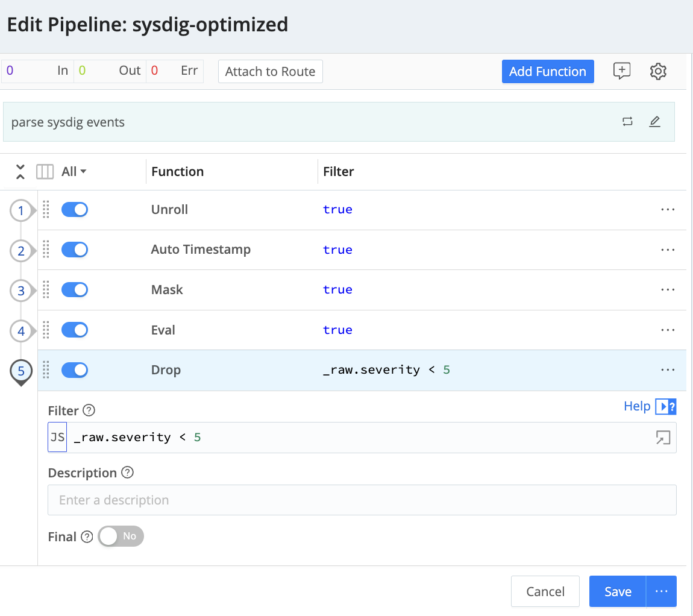Image resolution: width=693 pixels, height=616 pixels.
Task: Grab the drag handle of Drop row
Action: pyautogui.click(x=46, y=370)
